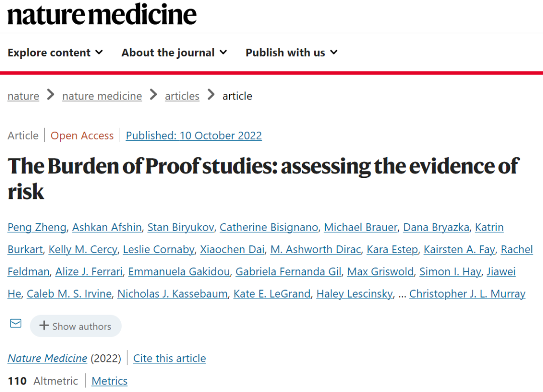543x392 pixels.
Task: Open author Ashkan Afshin link
Action: [107, 227]
